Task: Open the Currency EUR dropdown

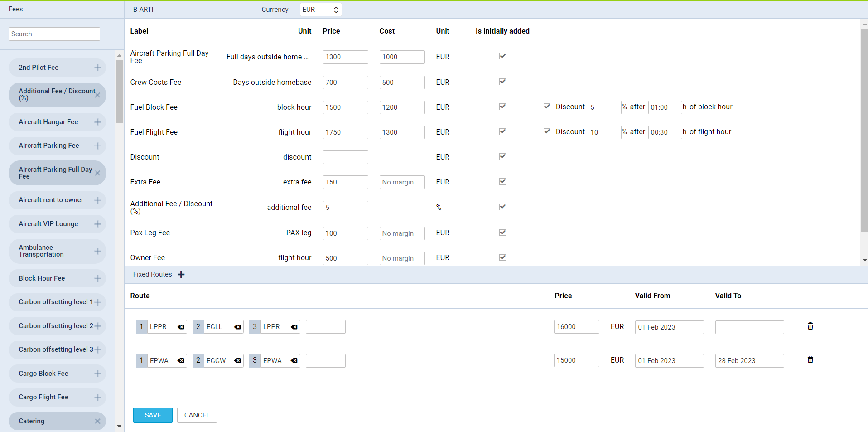Action: pyautogui.click(x=321, y=10)
